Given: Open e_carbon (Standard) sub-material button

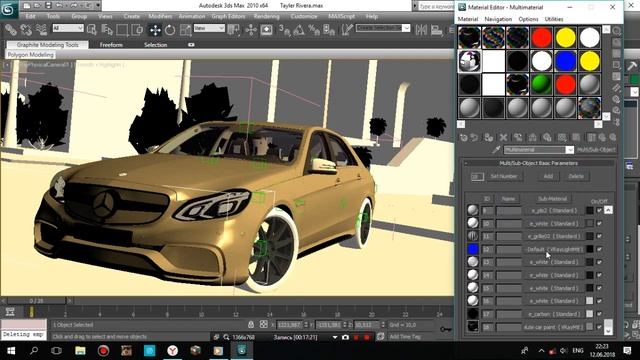Looking at the screenshot, I should click(554, 314).
